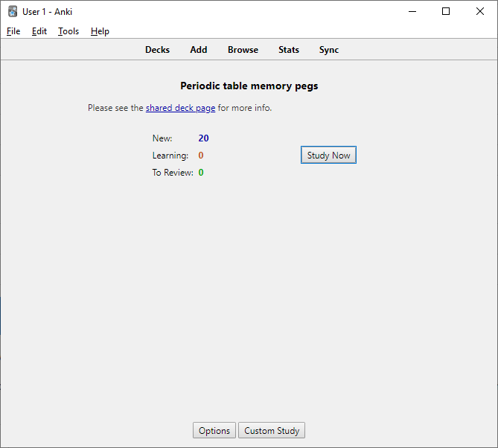This screenshot has height=448, width=498.
Task: Open the Browse card browser
Action: click(x=243, y=50)
